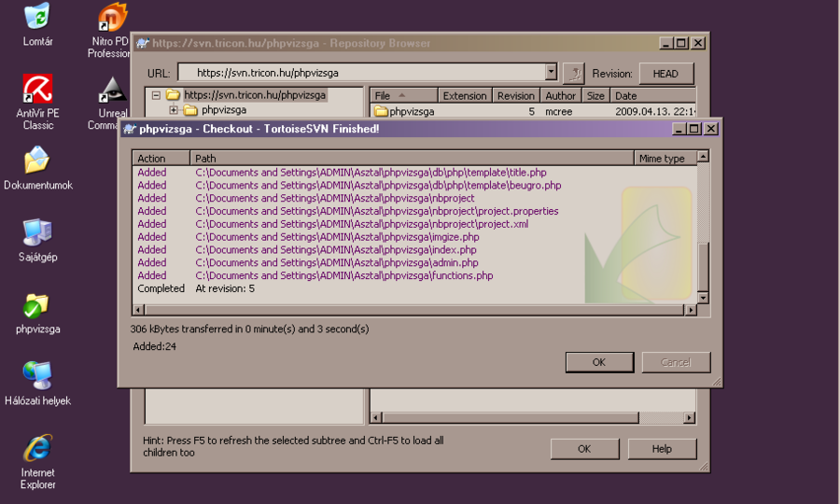Sort by the Author column header
The height and width of the screenshot is (504, 840).
point(561,95)
